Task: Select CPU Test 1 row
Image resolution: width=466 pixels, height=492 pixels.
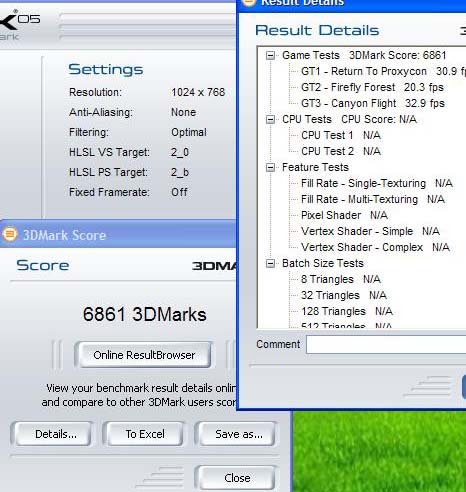Action: [x=341, y=135]
